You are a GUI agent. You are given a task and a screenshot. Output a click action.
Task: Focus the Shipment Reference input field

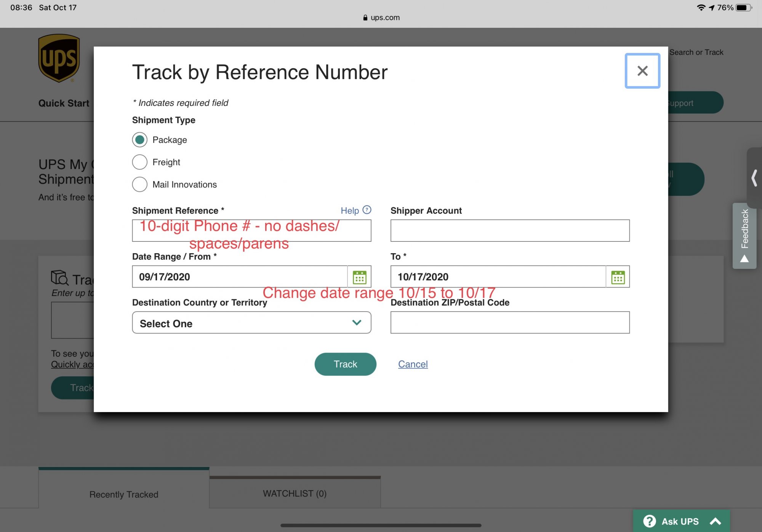251,230
